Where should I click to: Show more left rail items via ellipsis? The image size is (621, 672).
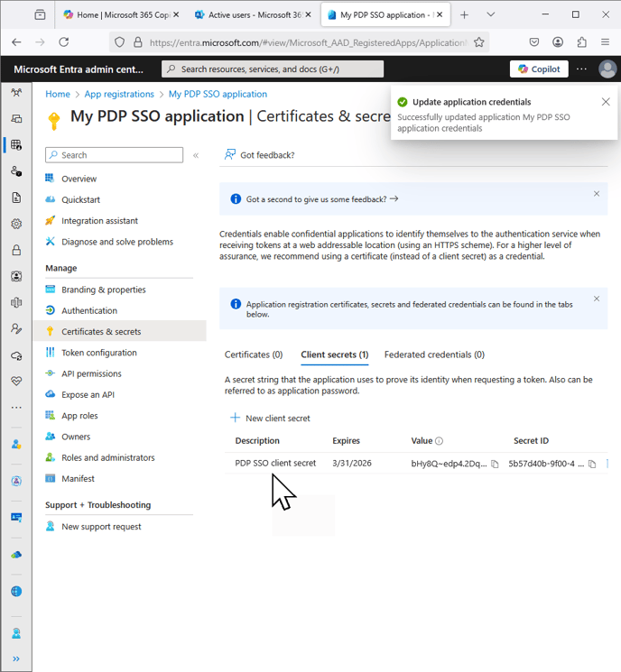16,408
